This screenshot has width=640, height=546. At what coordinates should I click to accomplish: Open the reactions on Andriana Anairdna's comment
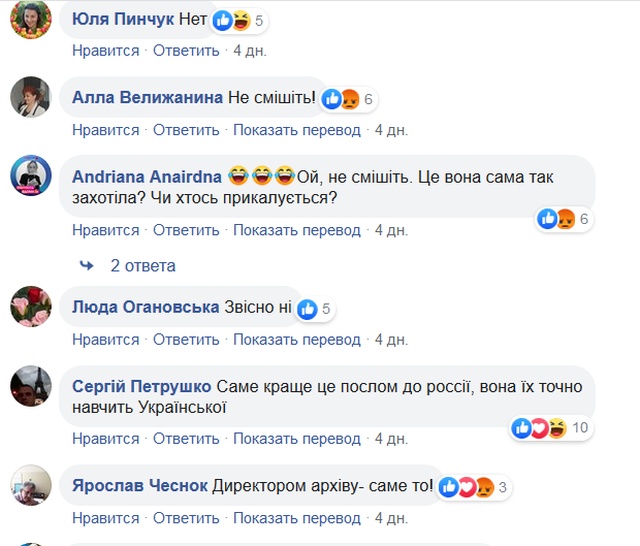[x=556, y=219]
